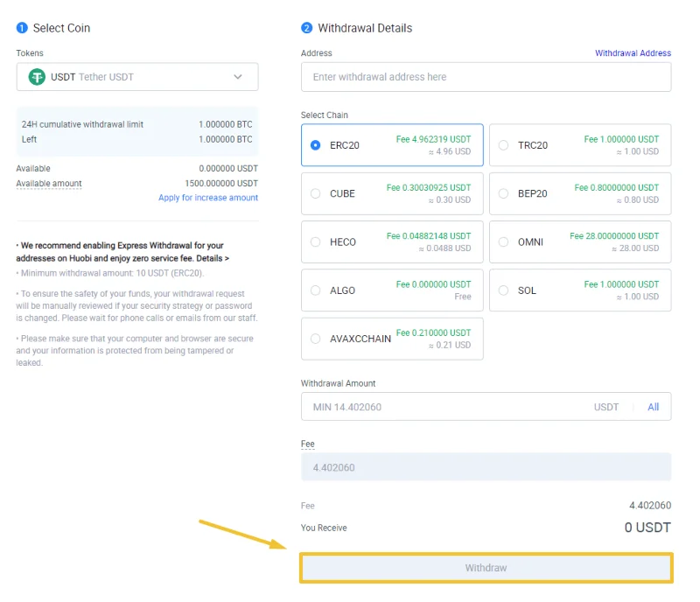The image size is (700, 602).
Task: Click All to withdraw full balance
Action: tap(653, 407)
